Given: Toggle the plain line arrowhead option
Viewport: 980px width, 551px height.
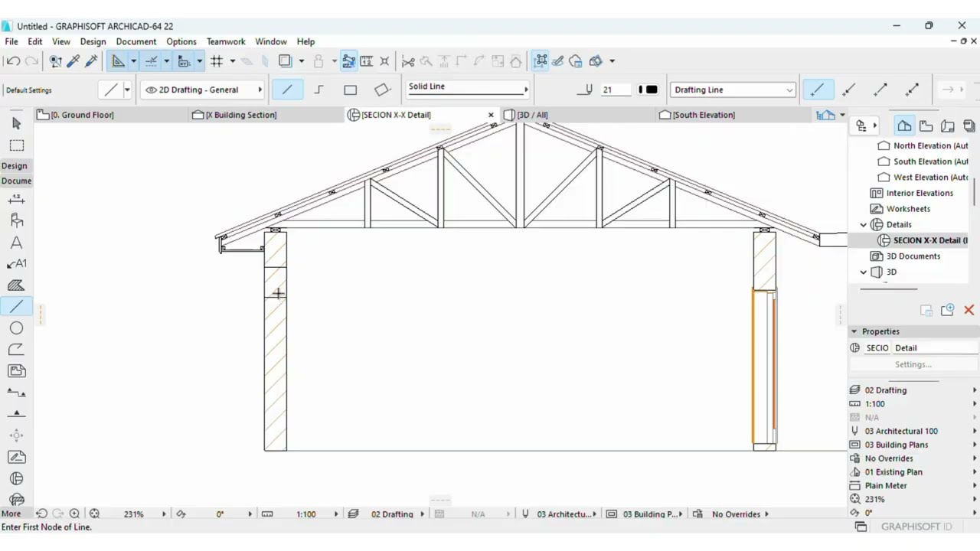Looking at the screenshot, I should (x=817, y=90).
